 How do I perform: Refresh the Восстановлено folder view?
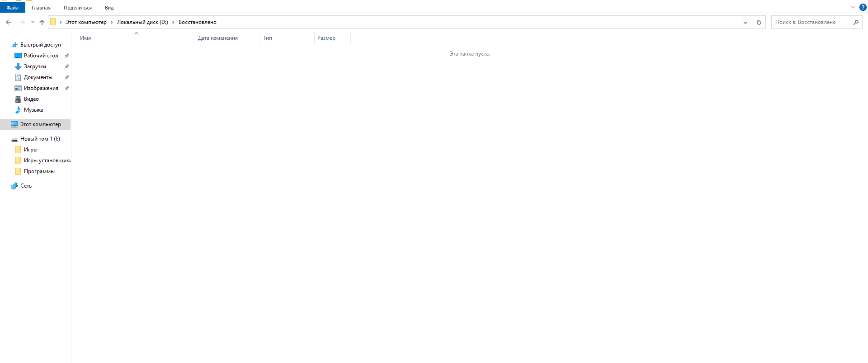(x=759, y=22)
